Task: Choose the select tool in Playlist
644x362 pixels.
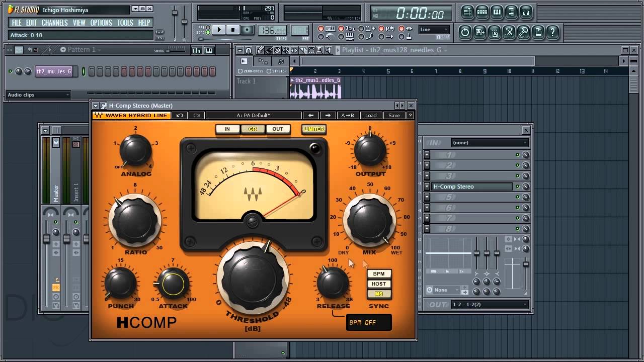Action: 311,50
